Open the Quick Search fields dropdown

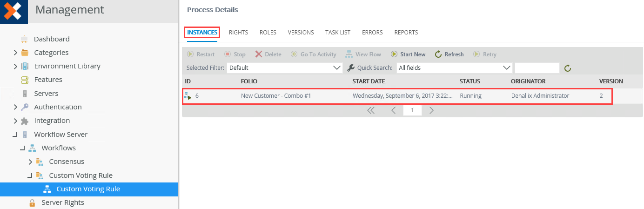[x=455, y=68]
